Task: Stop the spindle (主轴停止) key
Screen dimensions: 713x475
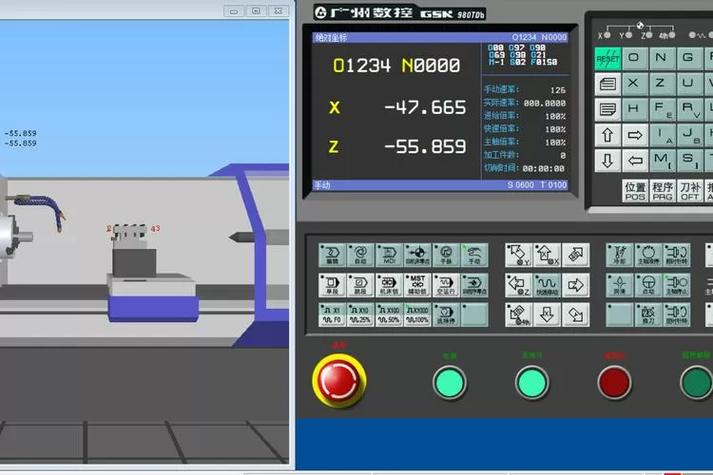Action: [x=676, y=285]
